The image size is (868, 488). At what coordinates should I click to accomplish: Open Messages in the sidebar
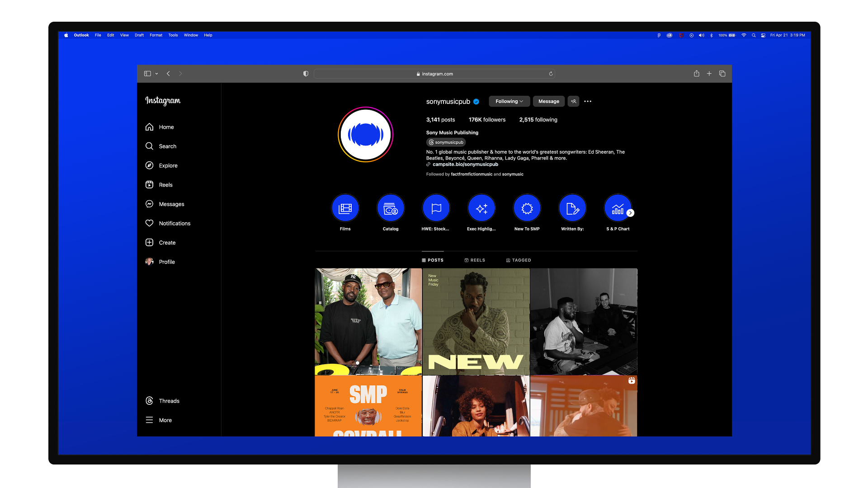coord(165,204)
